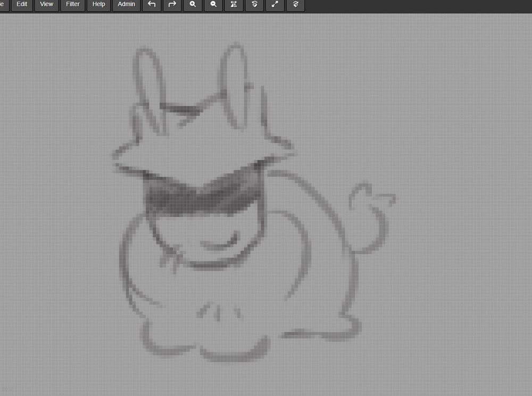Open the Filter menu
Screen dimensions: 532x396
click(x=72, y=4)
